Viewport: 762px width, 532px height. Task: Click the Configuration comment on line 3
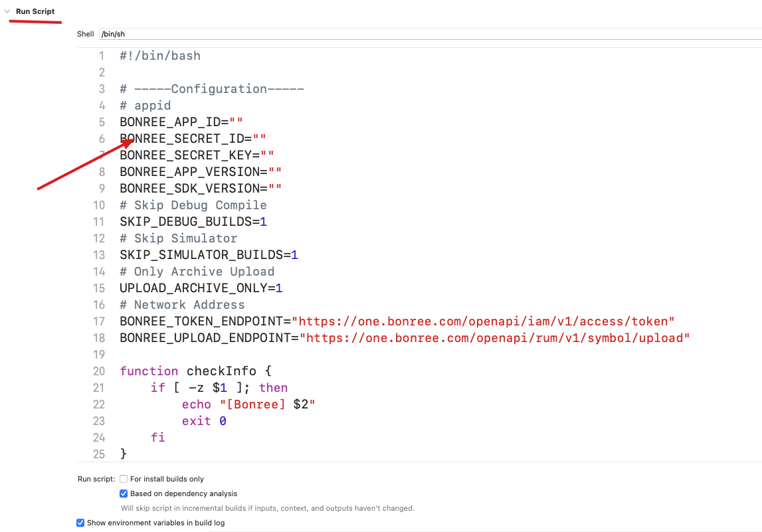click(211, 88)
